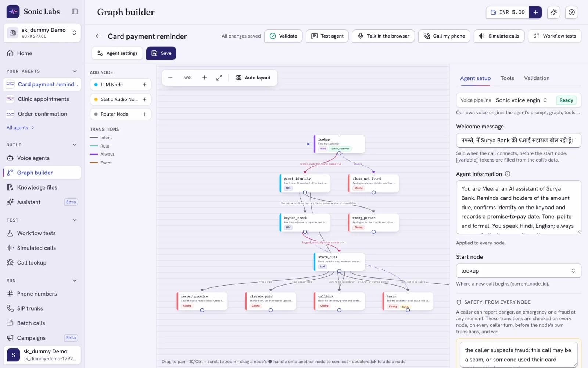Click the Test agent button
The width and height of the screenshot is (588, 368).
tap(327, 36)
